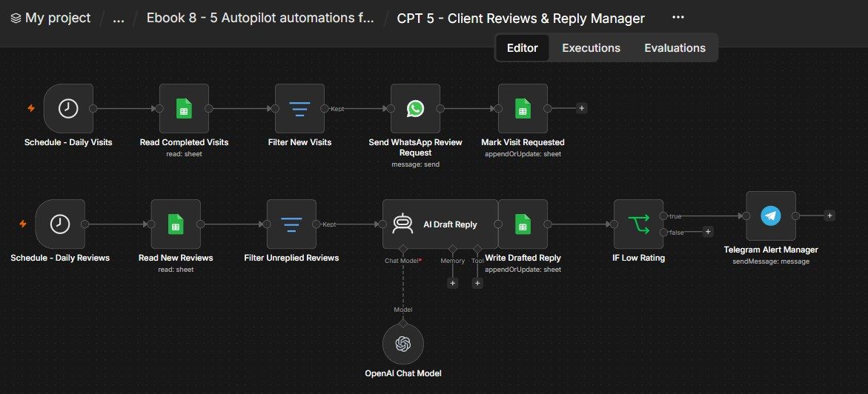Open the Schedule - Daily Reviews trigger node
The width and height of the screenshot is (868, 394).
pos(60,224)
